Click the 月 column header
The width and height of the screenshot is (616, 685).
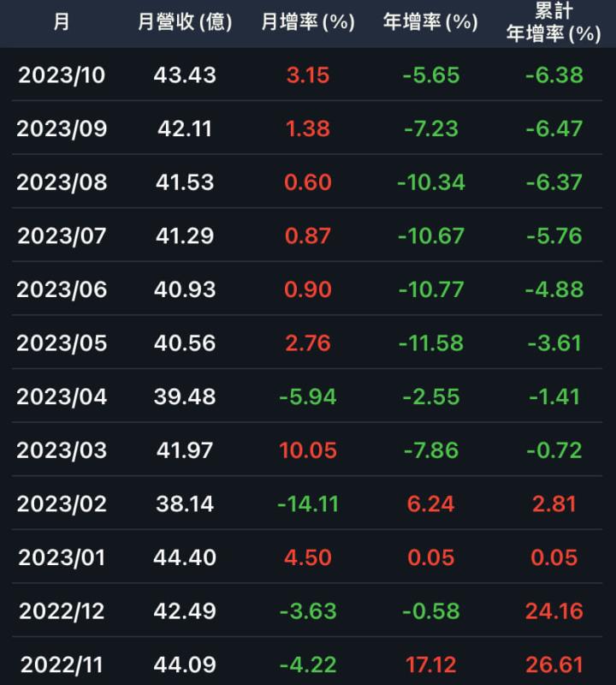pyautogui.click(x=62, y=22)
